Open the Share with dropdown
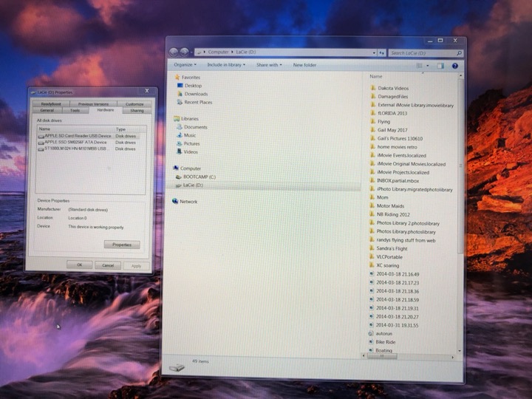532x399 pixels. (x=269, y=65)
